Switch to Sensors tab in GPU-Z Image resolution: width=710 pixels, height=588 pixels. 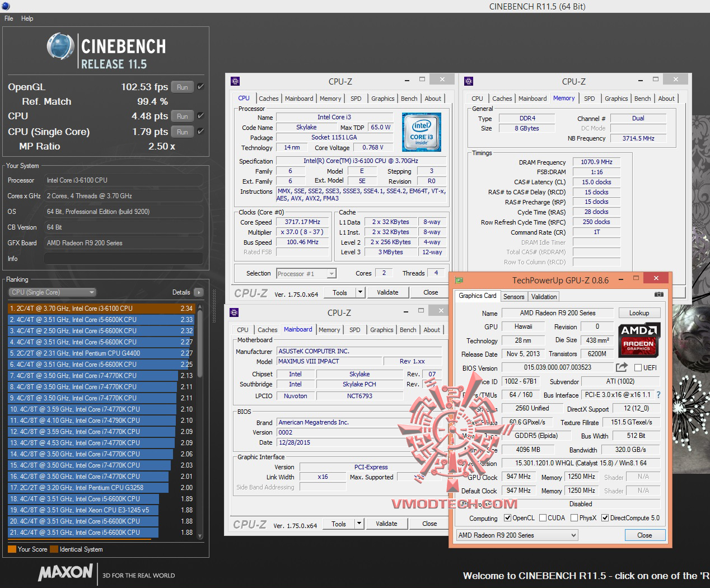tap(513, 297)
